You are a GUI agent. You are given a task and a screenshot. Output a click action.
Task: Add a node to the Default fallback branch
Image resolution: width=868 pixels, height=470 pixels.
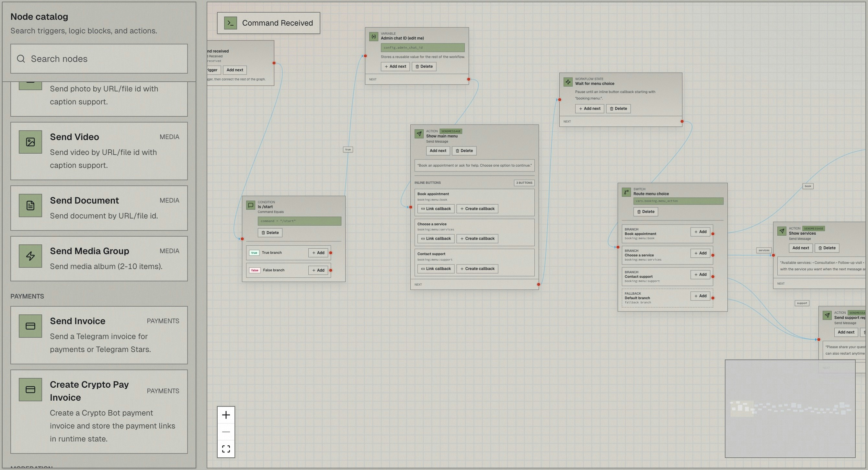click(700, 296)
